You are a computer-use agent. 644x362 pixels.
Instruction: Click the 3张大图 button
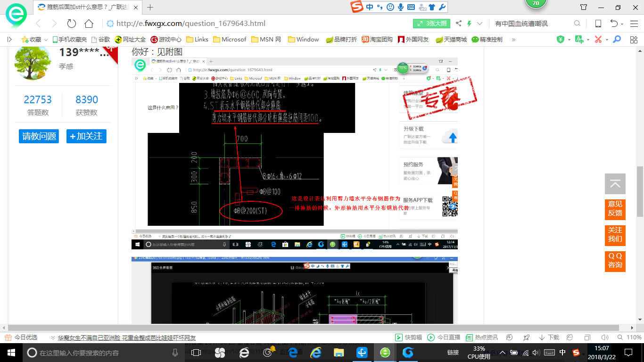pos(432,24)
